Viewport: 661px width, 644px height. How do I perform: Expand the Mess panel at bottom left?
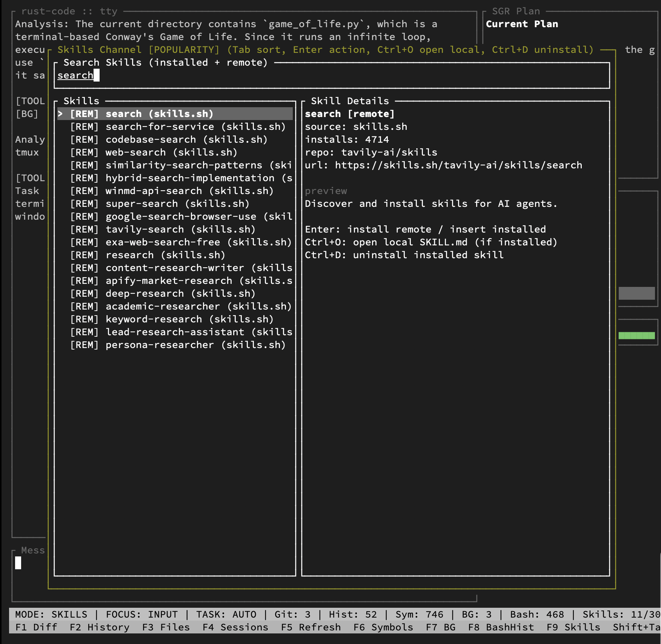(x=33, y=550)
